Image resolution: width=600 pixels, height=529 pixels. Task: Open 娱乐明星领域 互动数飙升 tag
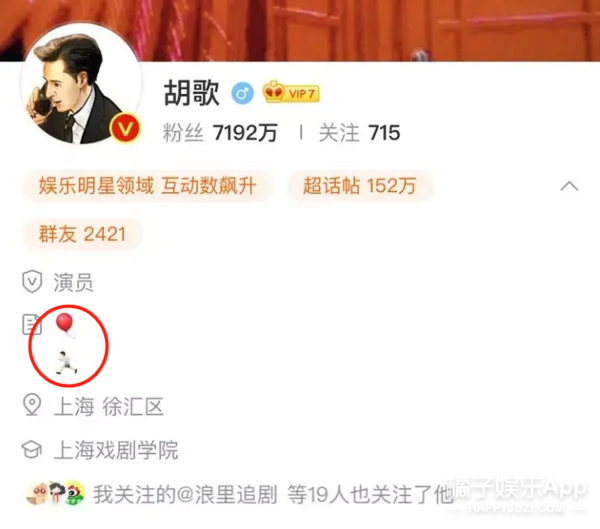(x=148, y=186)
